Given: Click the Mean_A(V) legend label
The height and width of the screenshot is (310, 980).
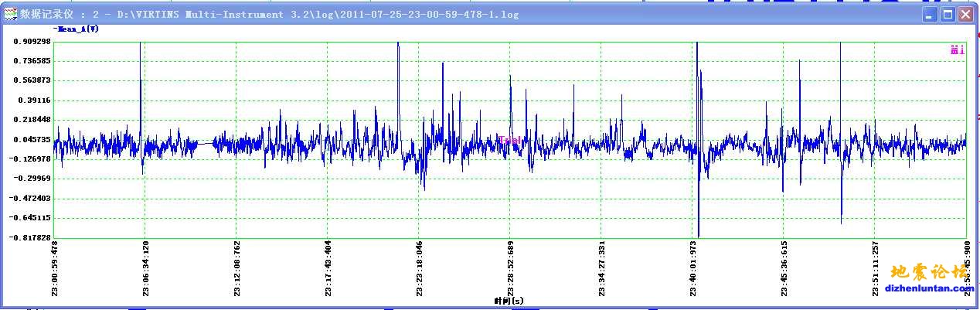Looking at the screenshot, I should tap(75, 29).
